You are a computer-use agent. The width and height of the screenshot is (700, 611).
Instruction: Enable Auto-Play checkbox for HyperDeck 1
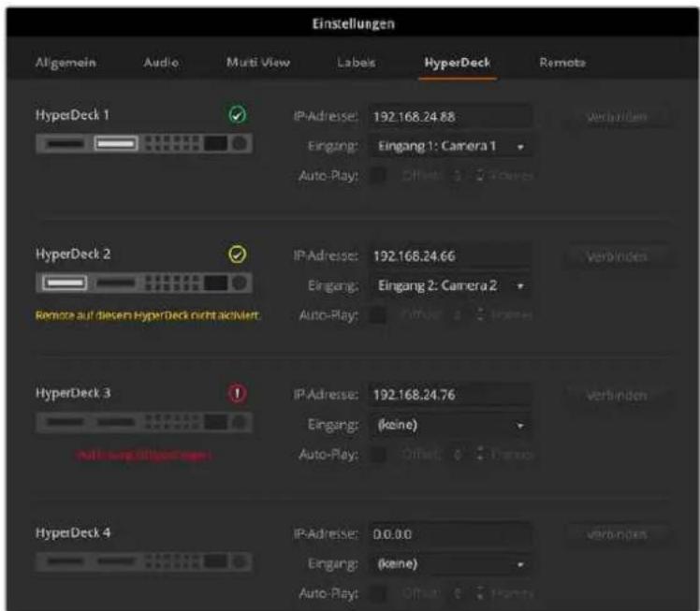coord(379,175)
